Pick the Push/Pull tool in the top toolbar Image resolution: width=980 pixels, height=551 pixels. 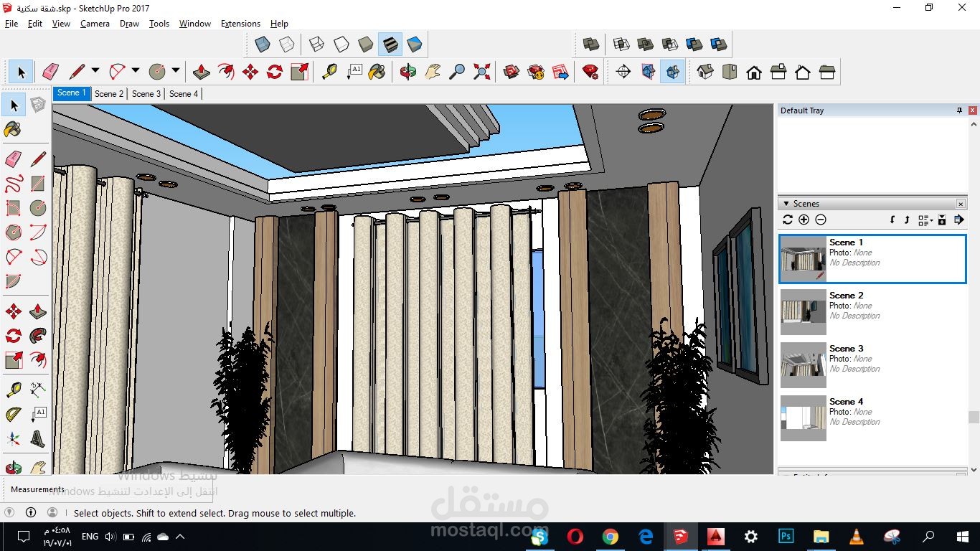coord(202,72)
